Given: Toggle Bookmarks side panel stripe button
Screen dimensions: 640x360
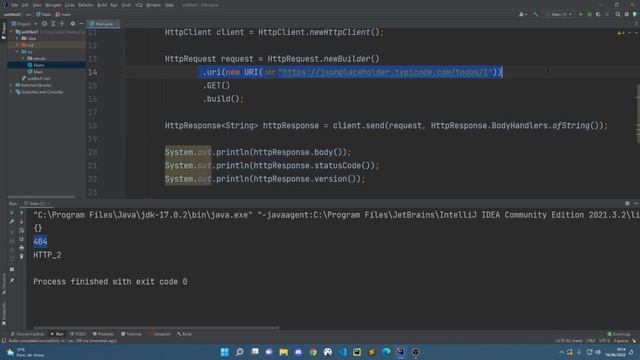Looking at the screenshot, I should pos(4,313).
